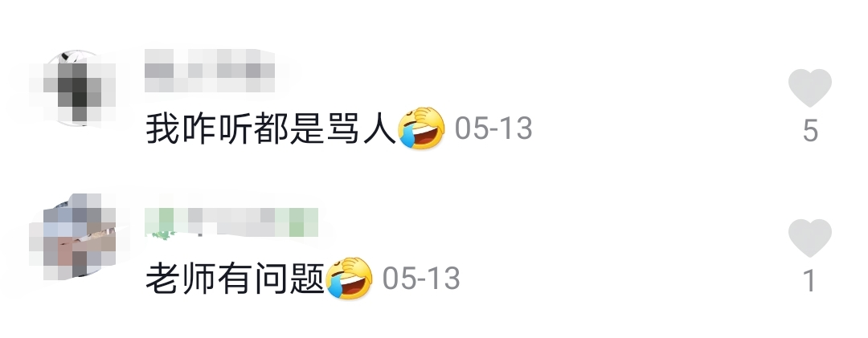
Task: Tap "我咋听" at start of first comment
Action: pyautogui.click(x=199, y=129)
